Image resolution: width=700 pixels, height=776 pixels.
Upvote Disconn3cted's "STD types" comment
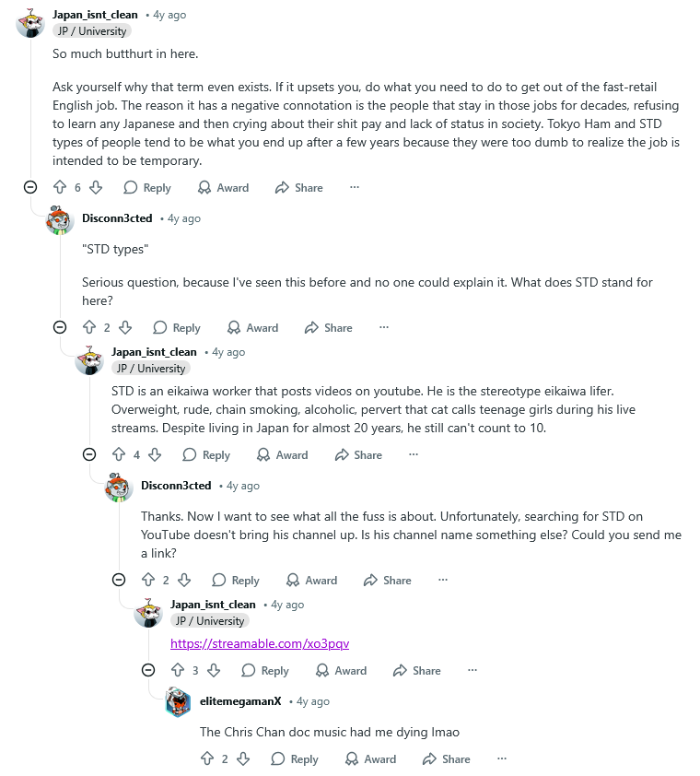[89, 327]
